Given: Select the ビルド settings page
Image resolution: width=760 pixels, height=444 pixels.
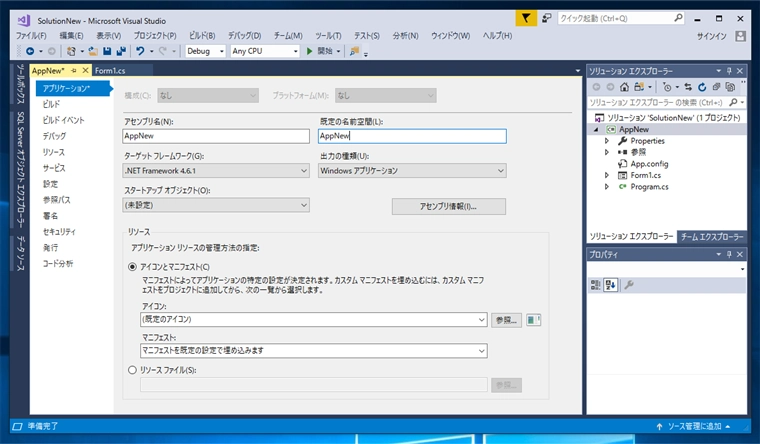Looking at the screenshot, I should click(x=51, y=104).
